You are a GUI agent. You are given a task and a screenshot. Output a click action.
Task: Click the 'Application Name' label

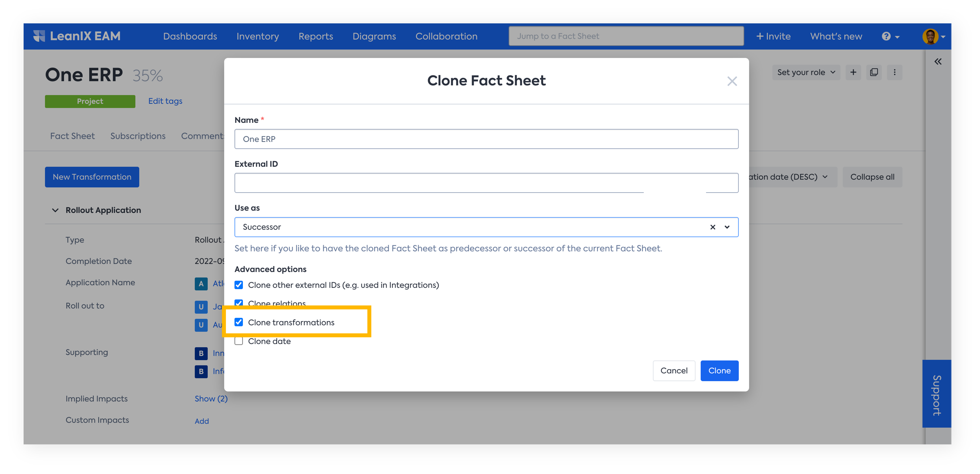[x=100, y=282]
